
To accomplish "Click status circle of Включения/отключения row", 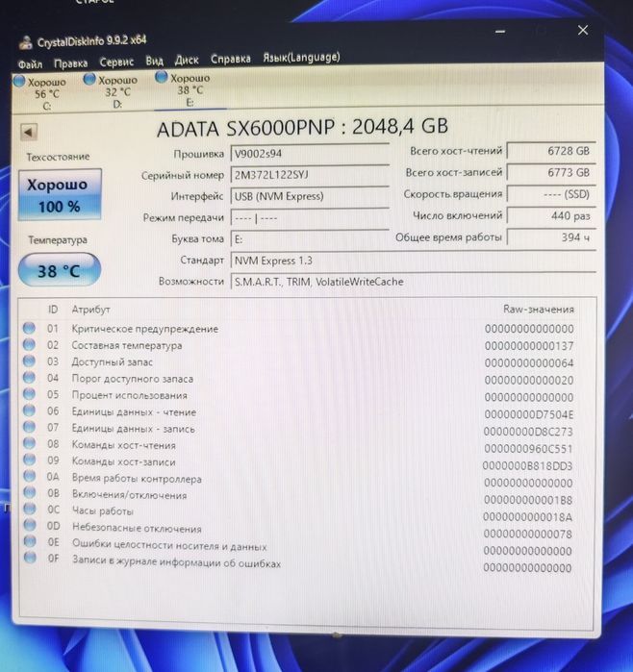I will click(29, 492).
